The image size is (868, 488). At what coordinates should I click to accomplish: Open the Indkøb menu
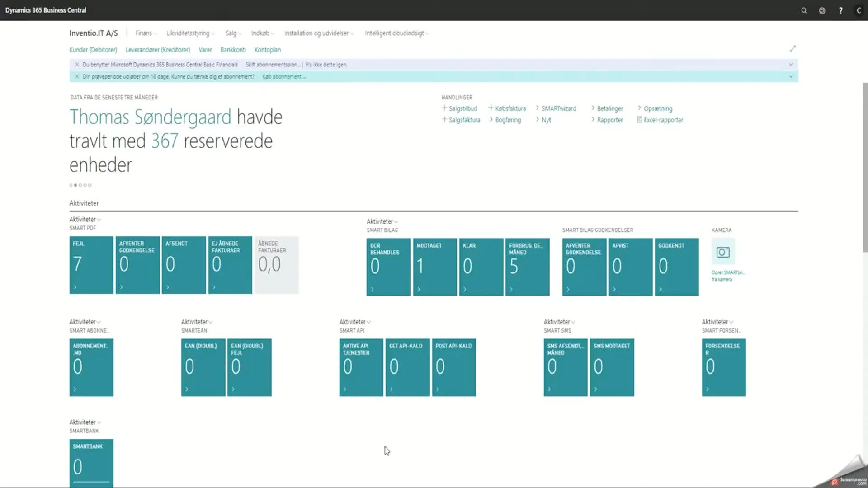pos(263,33)
